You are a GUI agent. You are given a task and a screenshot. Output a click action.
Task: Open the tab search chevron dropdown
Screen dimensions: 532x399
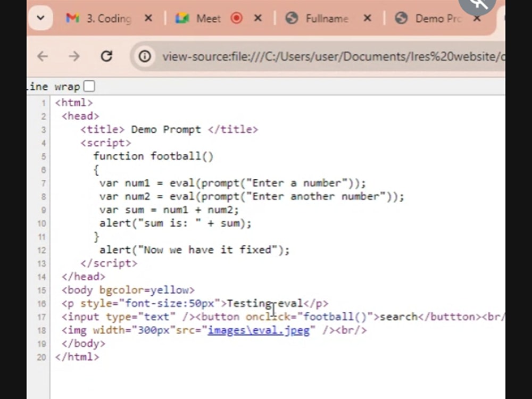41,18
